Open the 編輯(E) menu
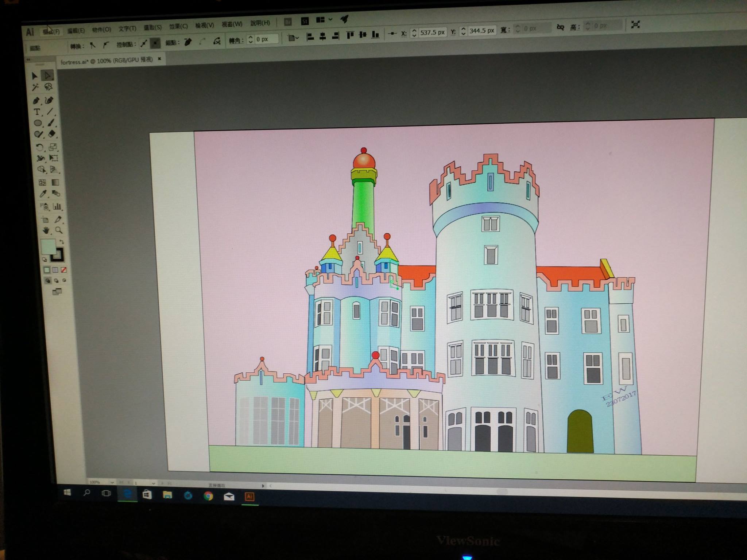Image resolution: width=747 pixels, height=560 pixels. [x=76, y=31]
